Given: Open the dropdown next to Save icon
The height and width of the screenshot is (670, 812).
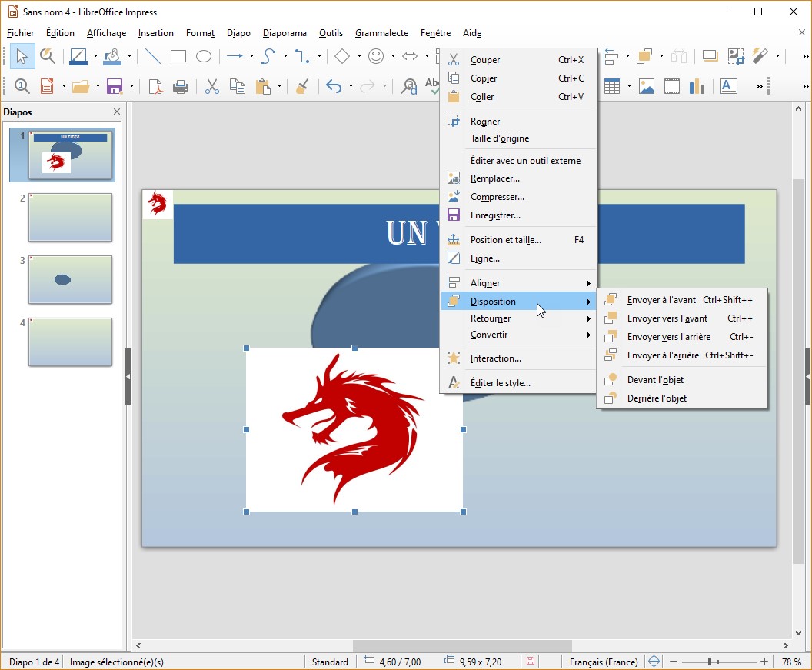Looking at the screenshot, I should point(132,87).
